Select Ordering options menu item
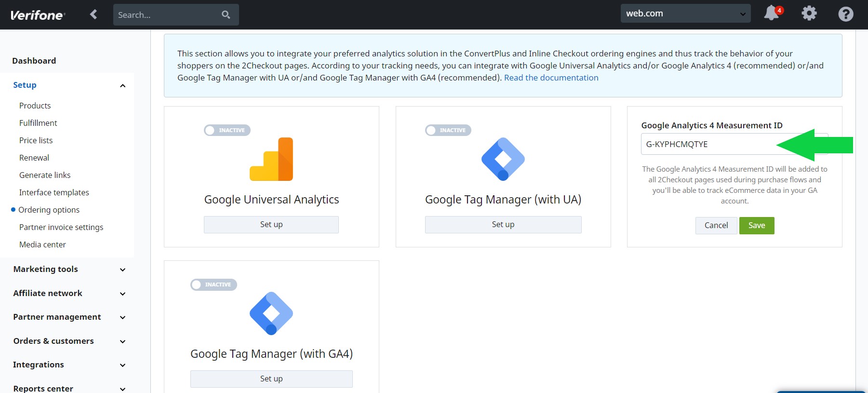868x393 pixels. pos(49,210)
